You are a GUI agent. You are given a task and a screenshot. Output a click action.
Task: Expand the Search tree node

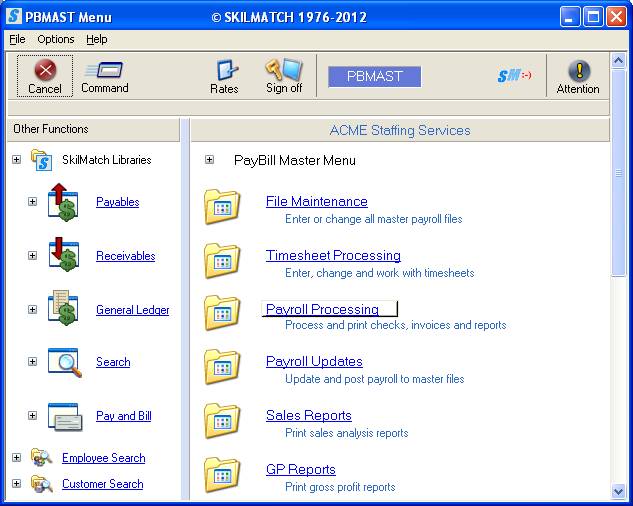32,361
